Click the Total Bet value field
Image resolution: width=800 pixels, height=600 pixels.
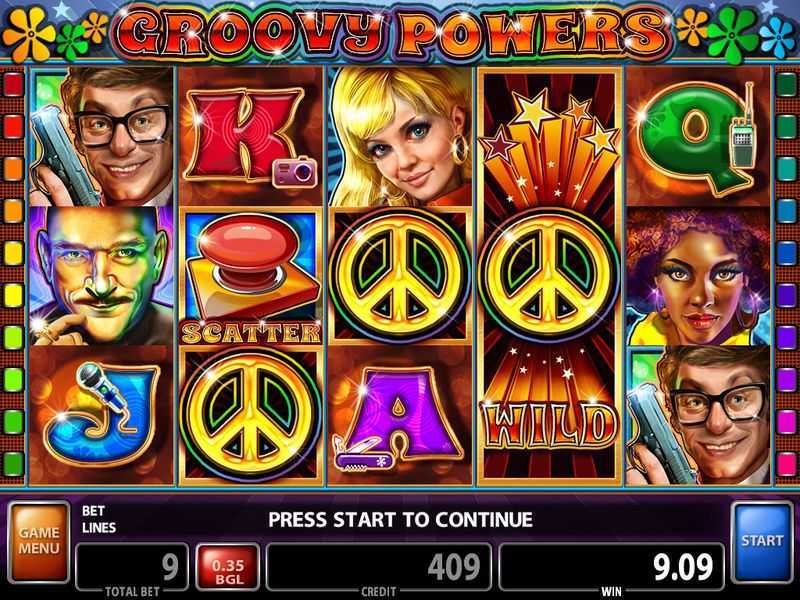point(133,567)
